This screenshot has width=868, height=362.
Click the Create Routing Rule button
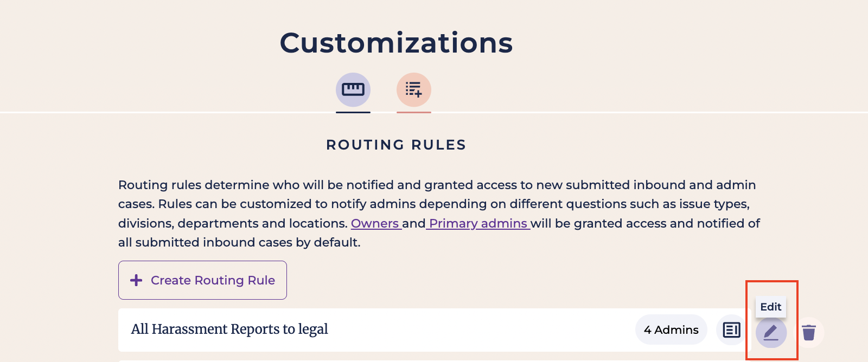click(202, 280)
